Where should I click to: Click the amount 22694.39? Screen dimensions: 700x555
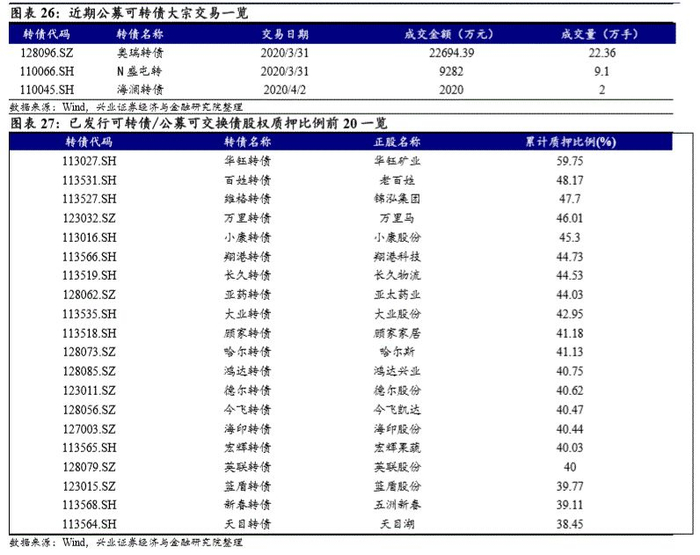pyautogui.click(x=451, y=53)
